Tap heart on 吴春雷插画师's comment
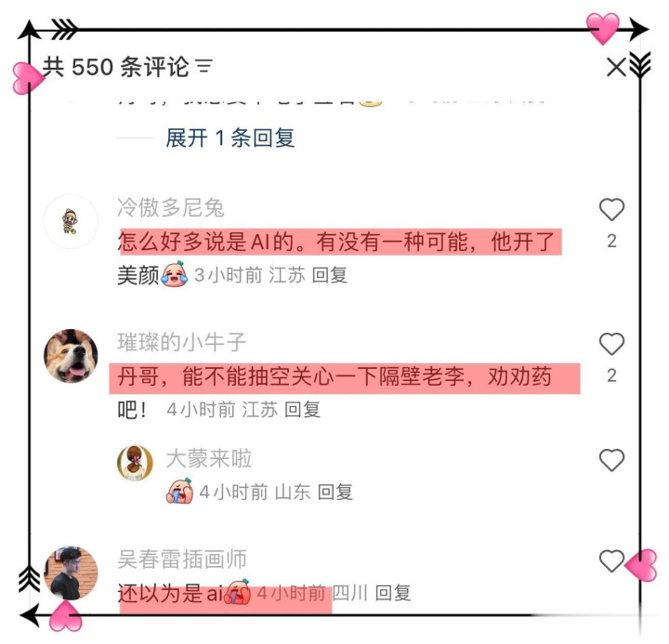This screenshot has height=644, width=669. 611,560
